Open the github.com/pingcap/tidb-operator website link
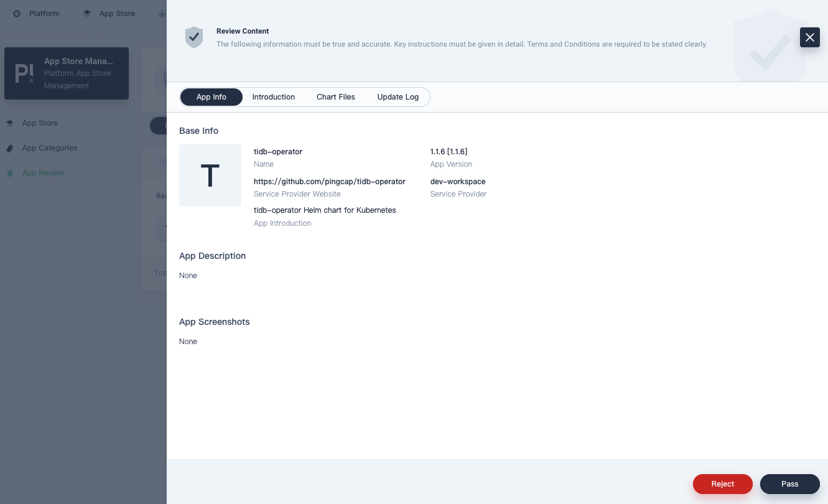This screenshot has width=828, height=504. point(330,182)
